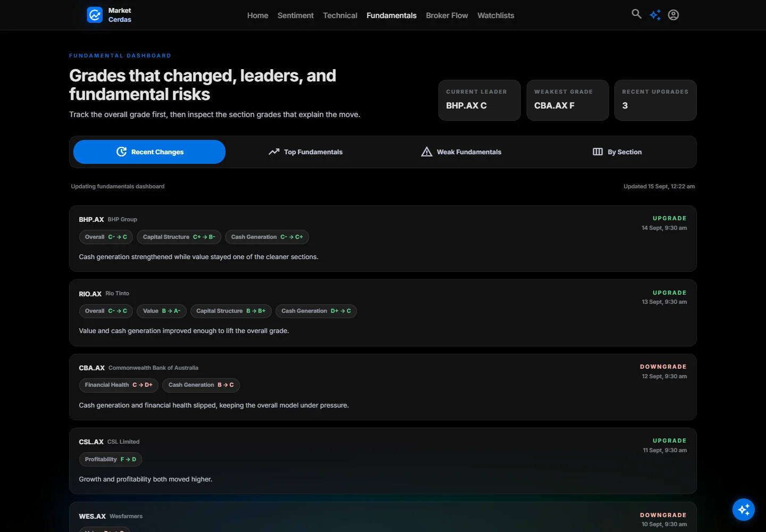Click BHP Capital Structure C+ to B- chip
Viewport: 766px width, 532px height.
pyautogui.click(x=179, y=237)
